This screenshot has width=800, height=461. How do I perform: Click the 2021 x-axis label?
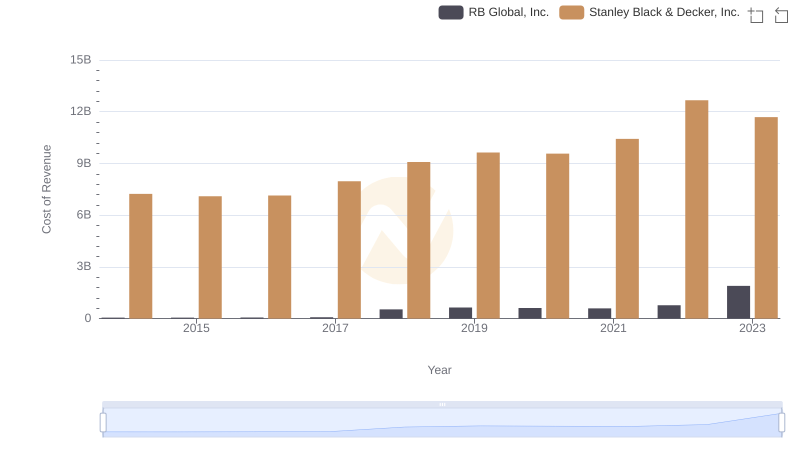click(613, 328)
